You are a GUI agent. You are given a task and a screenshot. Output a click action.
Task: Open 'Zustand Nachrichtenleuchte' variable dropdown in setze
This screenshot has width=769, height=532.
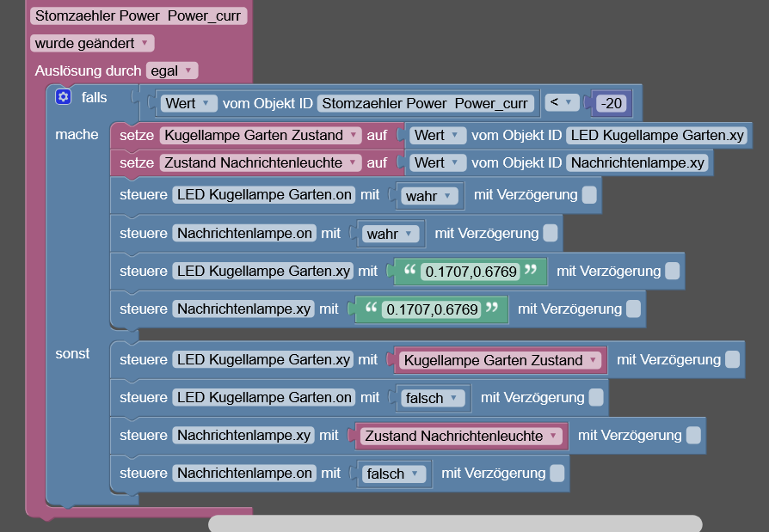pyautogui.click(x=261, y=162)
